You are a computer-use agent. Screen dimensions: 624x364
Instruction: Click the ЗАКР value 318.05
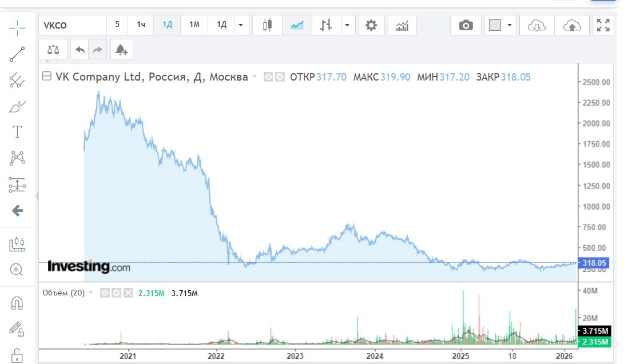pos(515,77)
